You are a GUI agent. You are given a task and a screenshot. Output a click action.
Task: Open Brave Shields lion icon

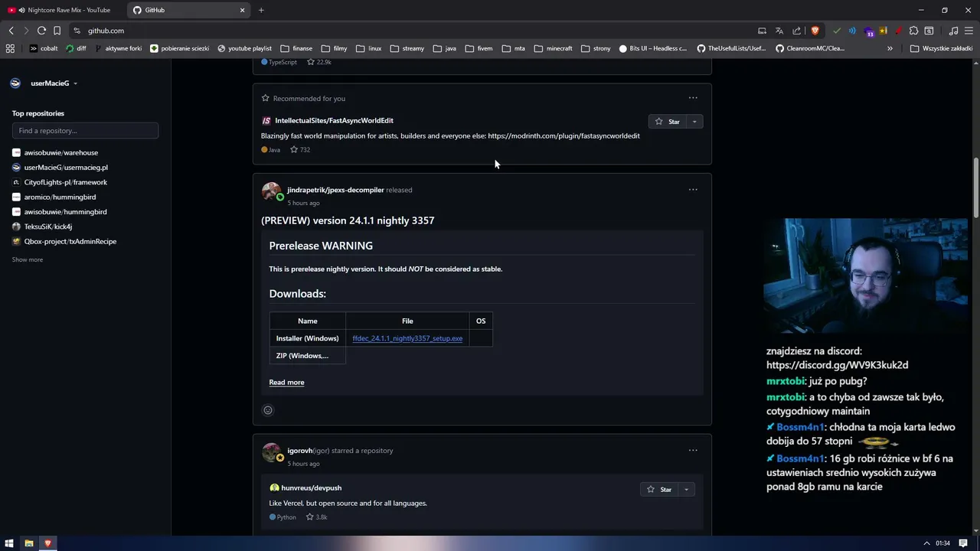pos(815,31)
